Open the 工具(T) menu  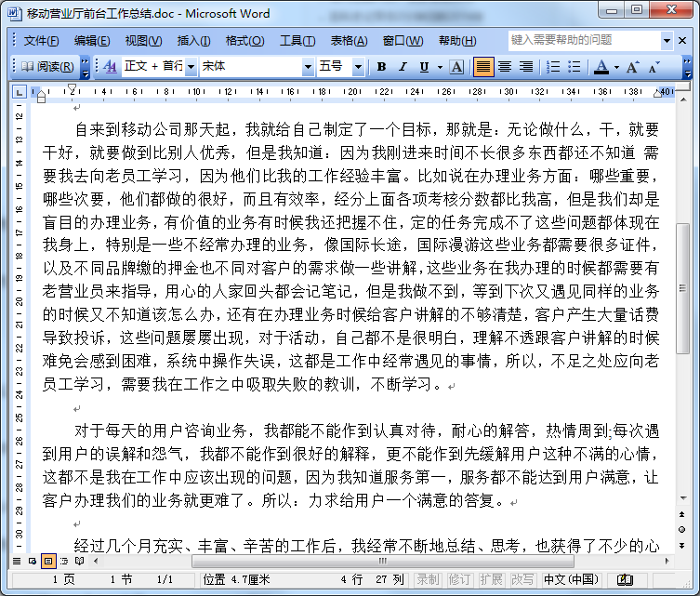tap(297, 41)
